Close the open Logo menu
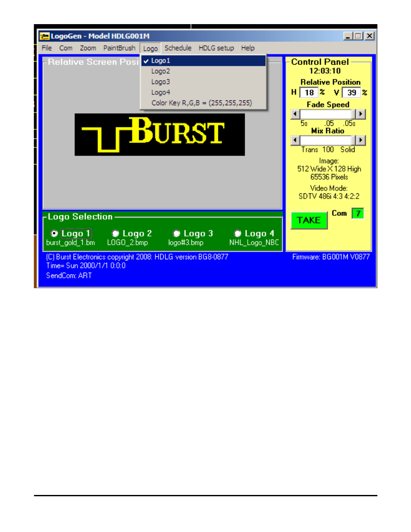This screenshot has height=532, width=411. [x=150, y=48]
